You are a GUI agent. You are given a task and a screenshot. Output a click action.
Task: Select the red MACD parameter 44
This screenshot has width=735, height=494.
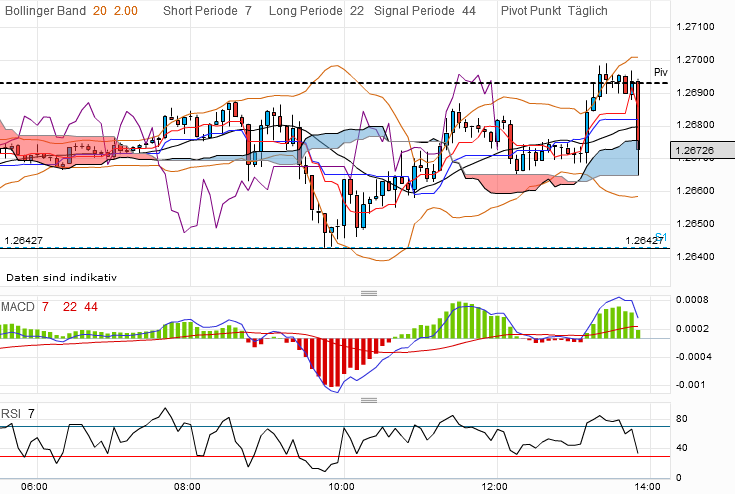point(91,307)
